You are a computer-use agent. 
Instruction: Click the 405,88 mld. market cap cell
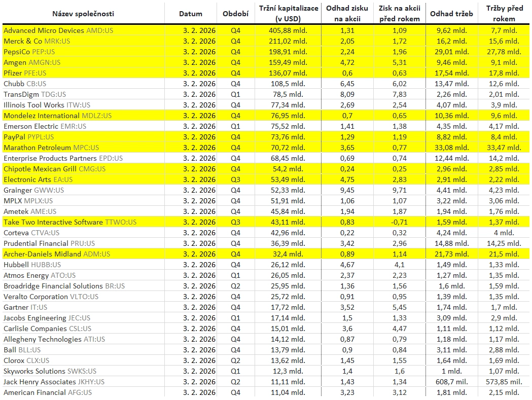pyautogui.click(x=289, y=30)
